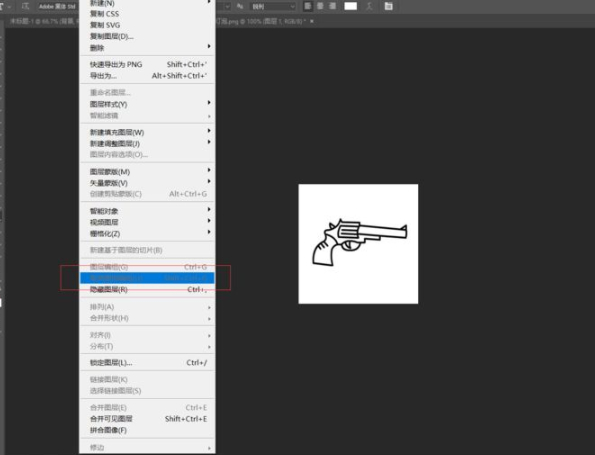Select left align text icon
595x455 pixels.
308,6
